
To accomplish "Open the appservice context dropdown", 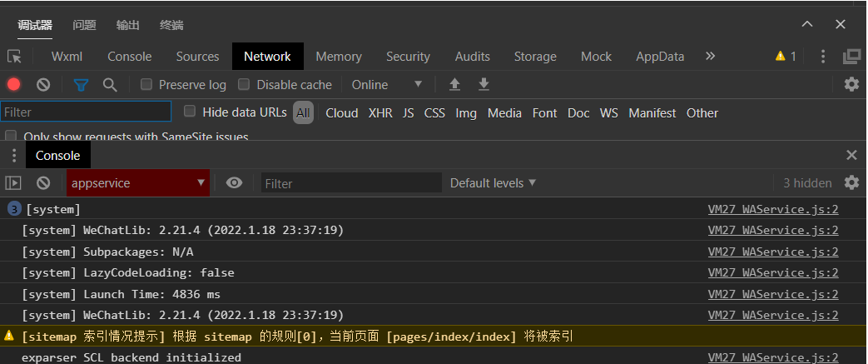I will [x=138, y=182].
